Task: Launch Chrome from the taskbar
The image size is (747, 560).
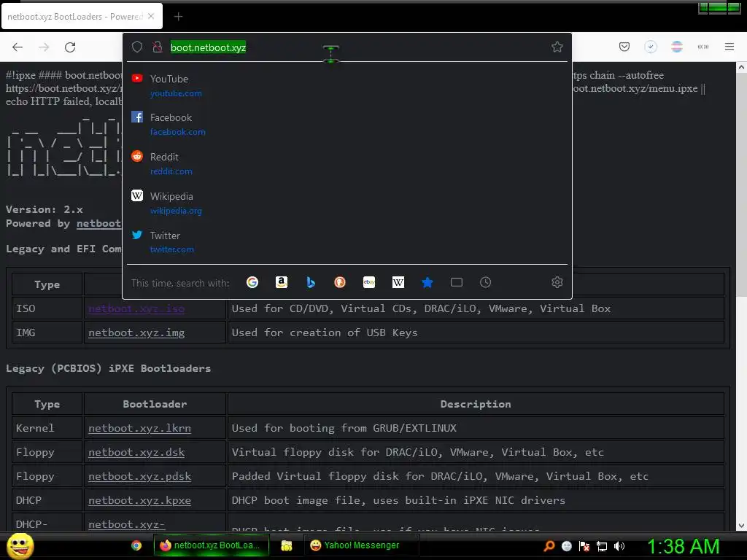Action: click(x=136, y=545)
